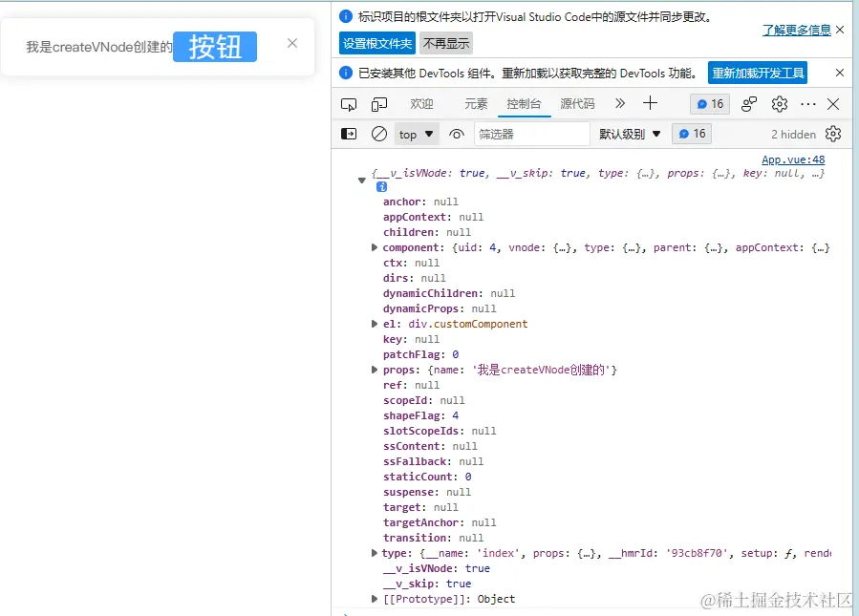Viewport: 859px width, 616px height.
Task: Click the blue 按钮 button in the popup
Action: point(215,47)
